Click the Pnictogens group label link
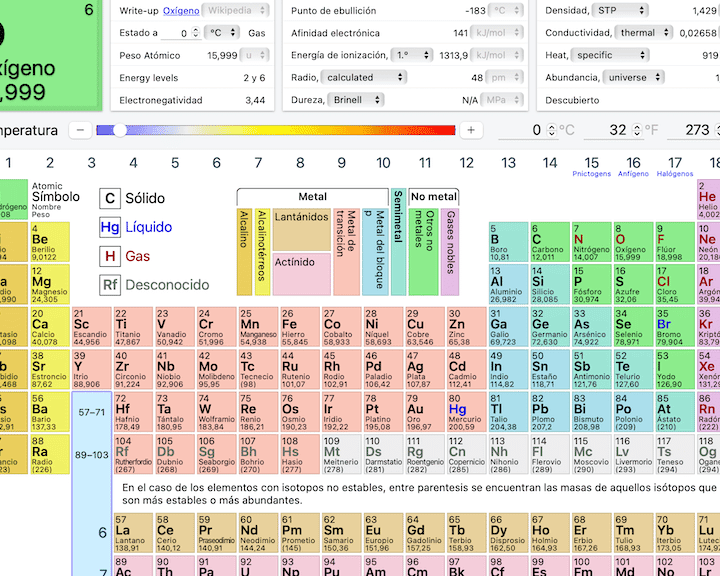 (x=591, y=174)
